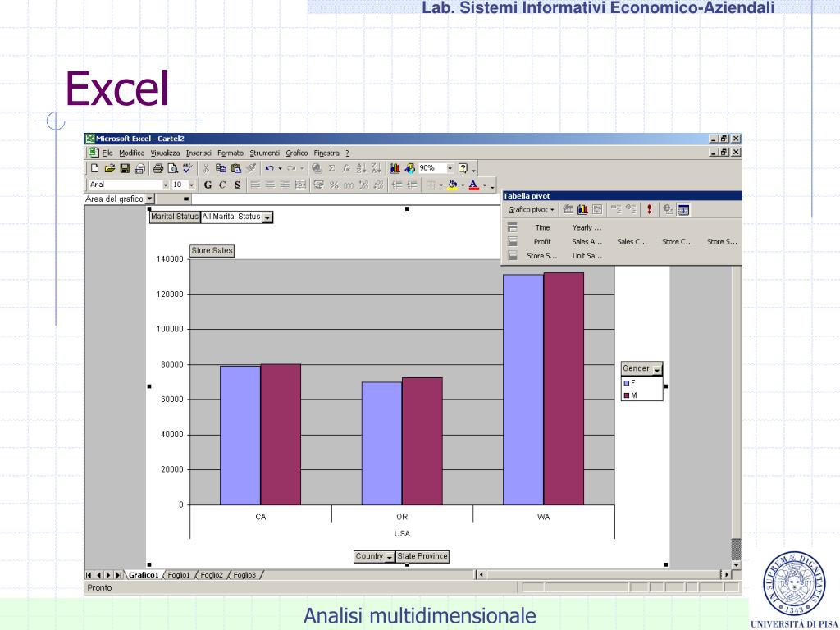The width and height of the screenshot is (840, 630).
Task: Open the Strumenti menu
Action: coord(265,153)
